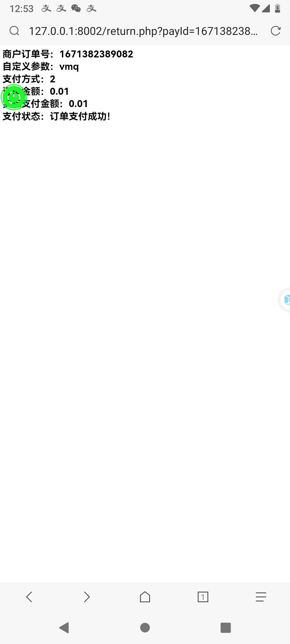
Task: Open the browser hamburger menu
Action: coord(261,597)
